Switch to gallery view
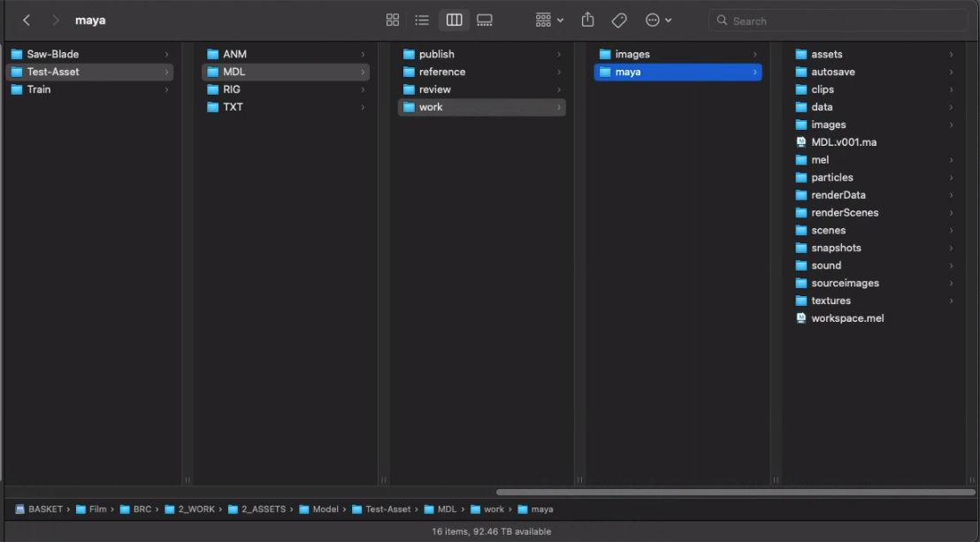Screen dimensions: 980x542 click(484, 20)
